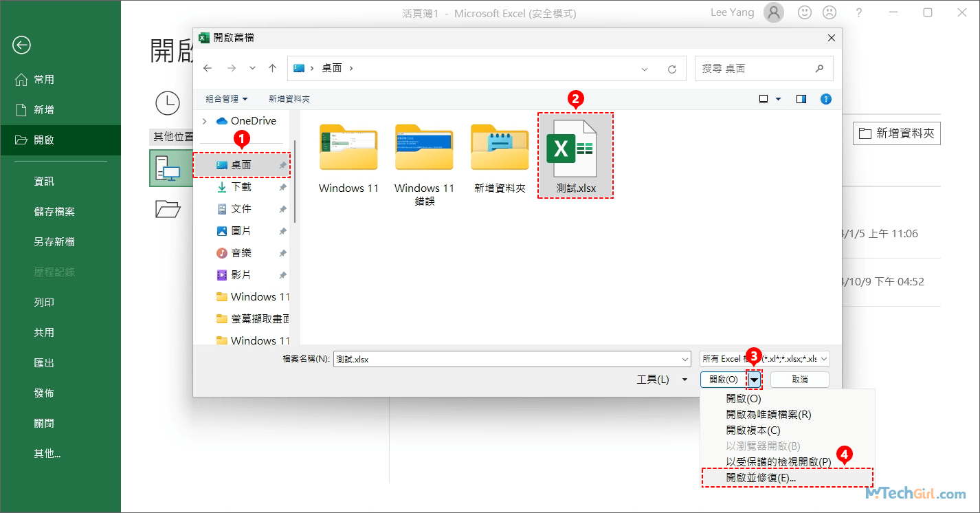Open the 下載 folder in navigation pane

(241, 187)
